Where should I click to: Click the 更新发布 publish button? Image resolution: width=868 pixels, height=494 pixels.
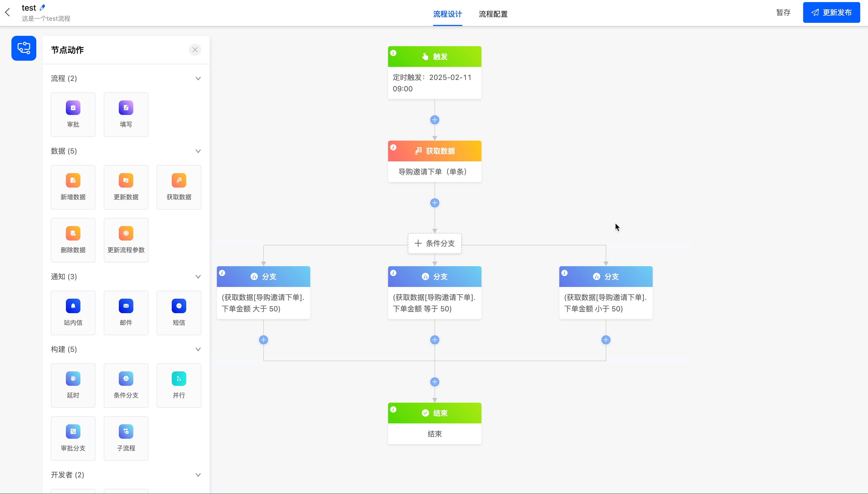click(831, 12)
